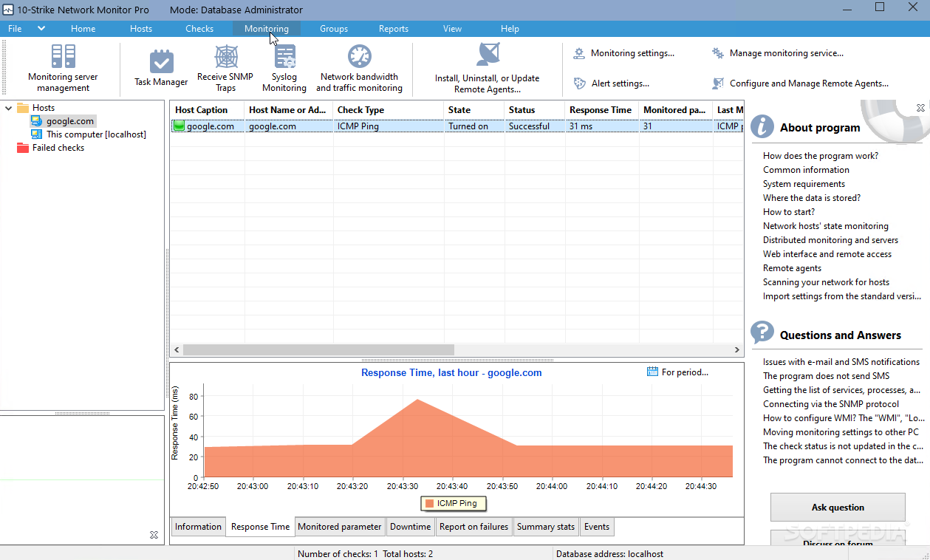Open 'Connecting via the SNMP protocol' link

(x=831, y=404)
